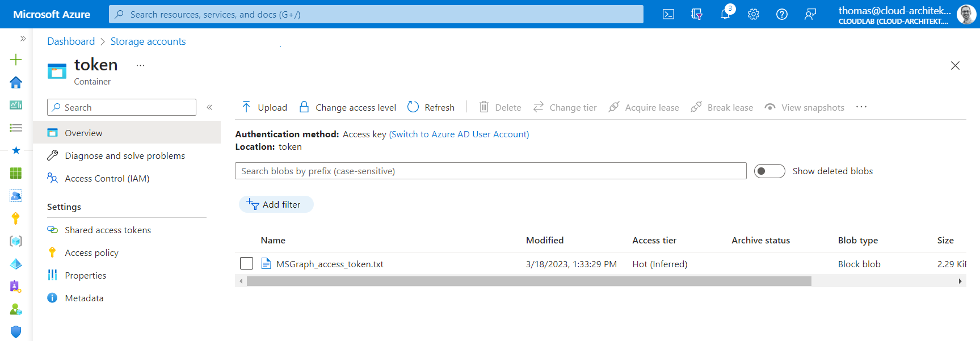
Task: Click the Access tier column header
Action: point(654,241)
